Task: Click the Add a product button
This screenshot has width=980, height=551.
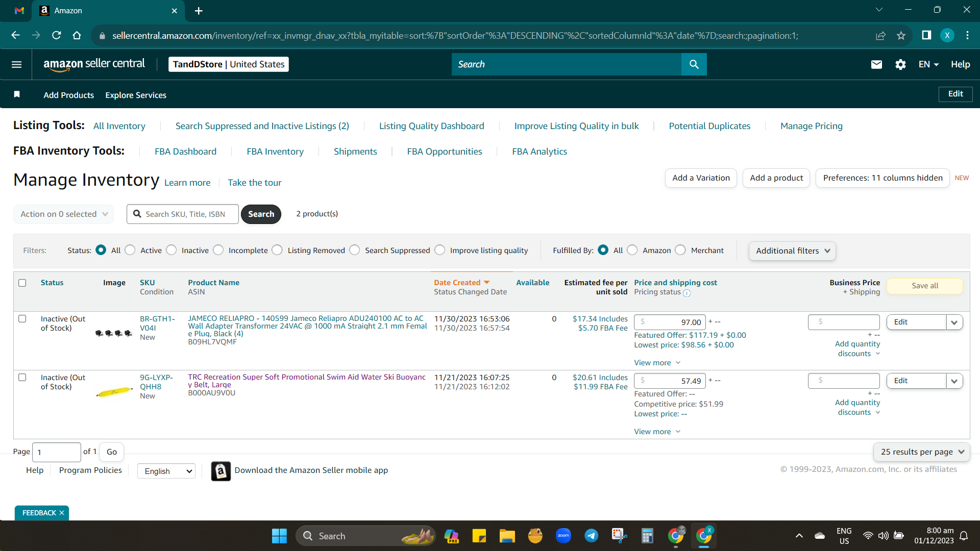Action: (776, 178)
